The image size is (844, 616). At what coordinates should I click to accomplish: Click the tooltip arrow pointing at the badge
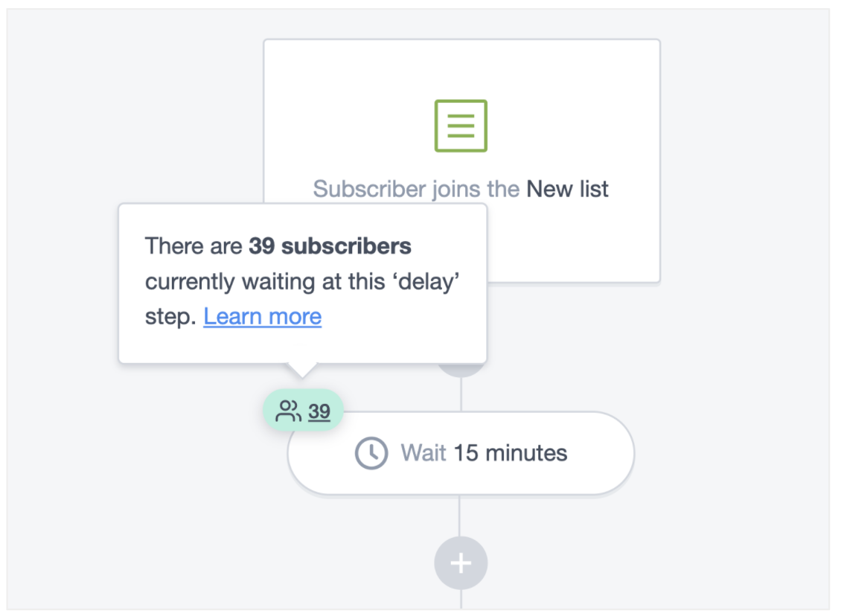(302, 370)
